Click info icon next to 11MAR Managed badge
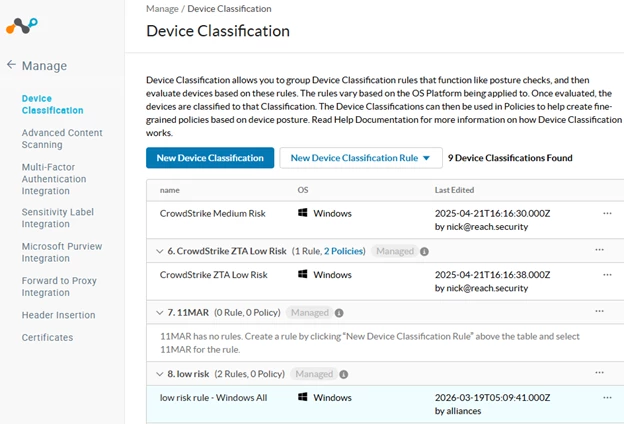This screenshot has height=424, width=624. [x=339, y=313]
